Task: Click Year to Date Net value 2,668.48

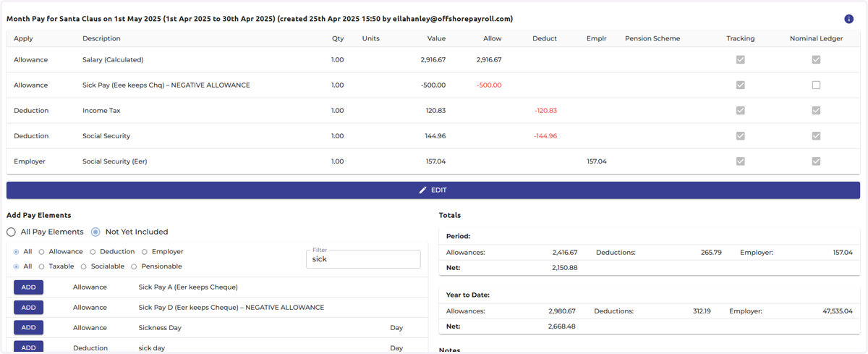Action: coord(561,326)
